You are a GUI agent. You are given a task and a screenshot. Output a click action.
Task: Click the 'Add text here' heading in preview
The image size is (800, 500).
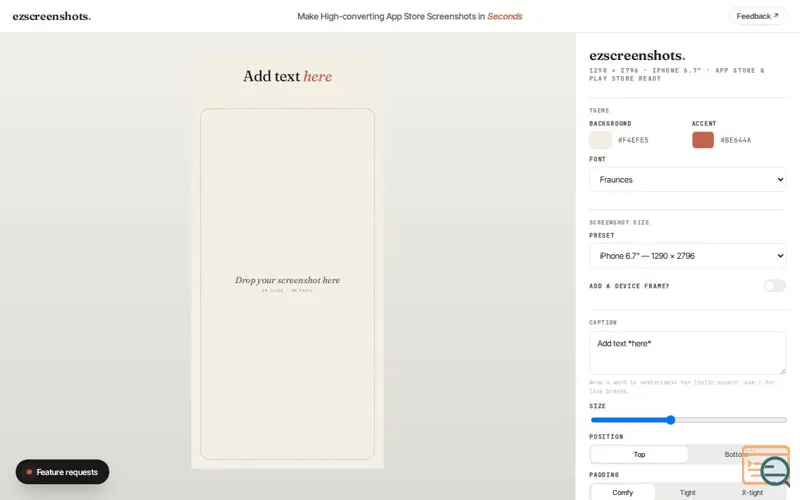click(x=287, y=76)
